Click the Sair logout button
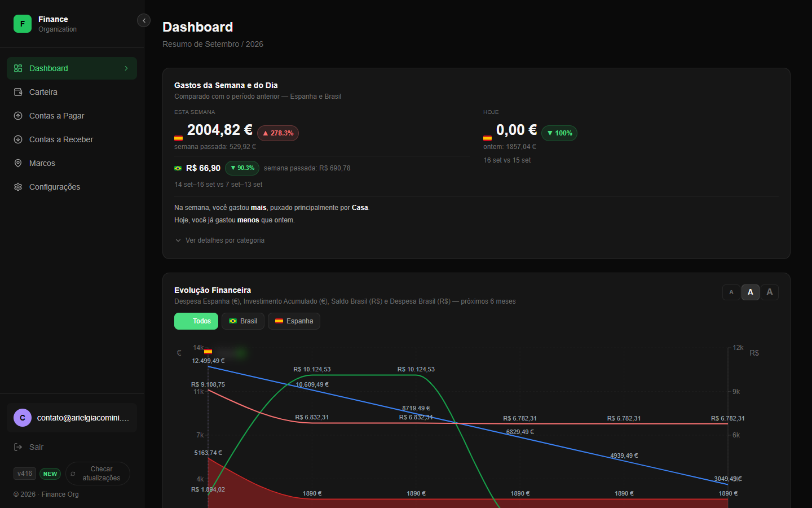Screen dimensions: 812x508 pos(72,447)
